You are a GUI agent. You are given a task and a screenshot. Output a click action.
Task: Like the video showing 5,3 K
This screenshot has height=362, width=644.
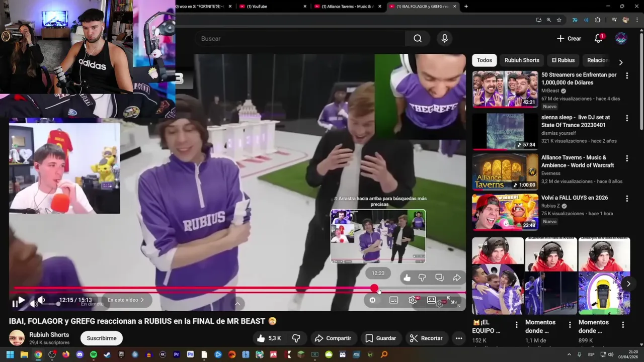[269, 338]
